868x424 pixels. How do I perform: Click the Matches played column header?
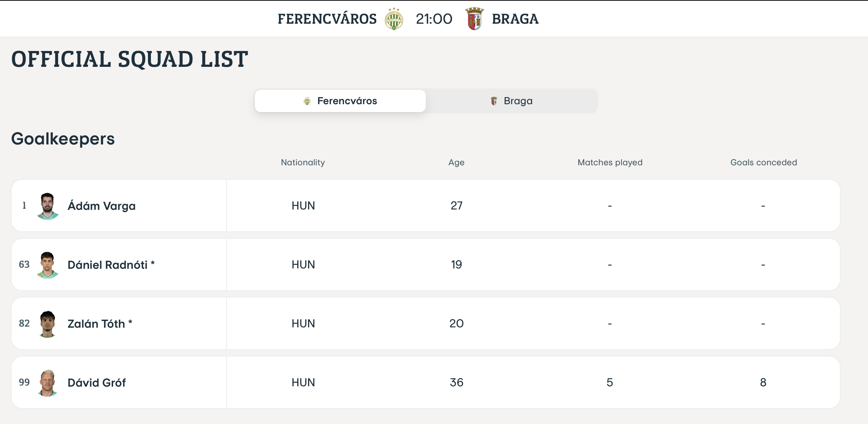pyautogui.click(x=610, y=162)
